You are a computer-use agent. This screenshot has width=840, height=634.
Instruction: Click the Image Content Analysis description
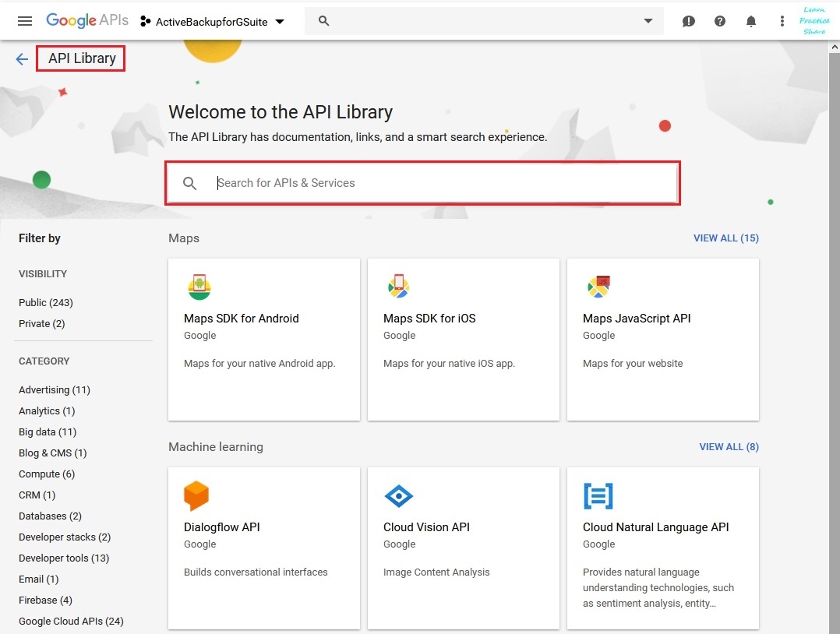[436, 572]
